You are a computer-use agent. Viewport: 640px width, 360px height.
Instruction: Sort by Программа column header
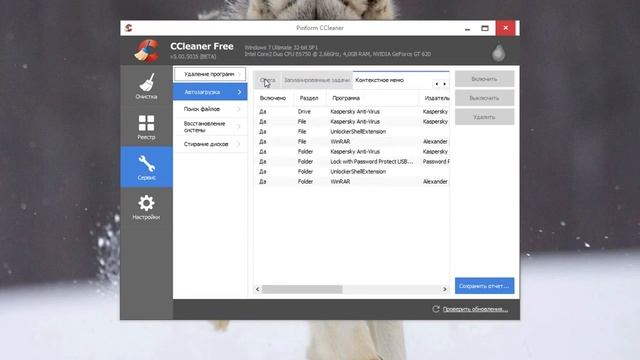373,98
